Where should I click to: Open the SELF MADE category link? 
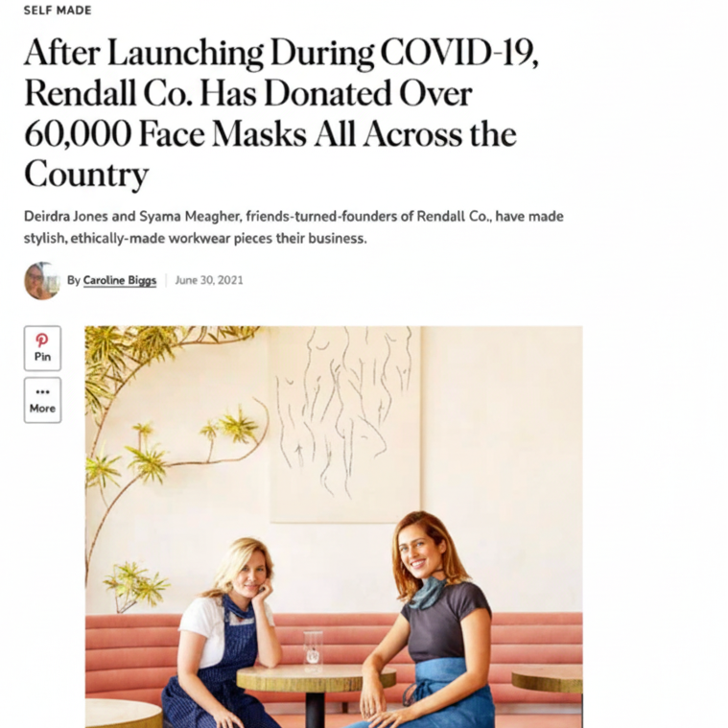coord(58,11)
